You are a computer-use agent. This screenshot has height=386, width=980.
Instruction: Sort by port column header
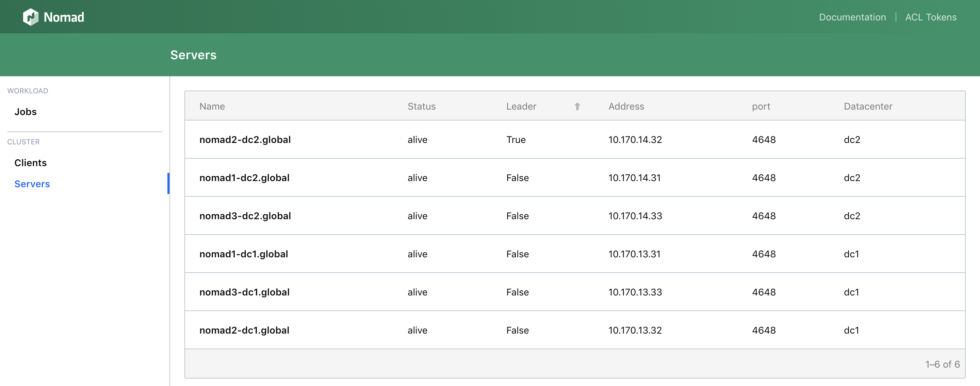coord(761,106)
